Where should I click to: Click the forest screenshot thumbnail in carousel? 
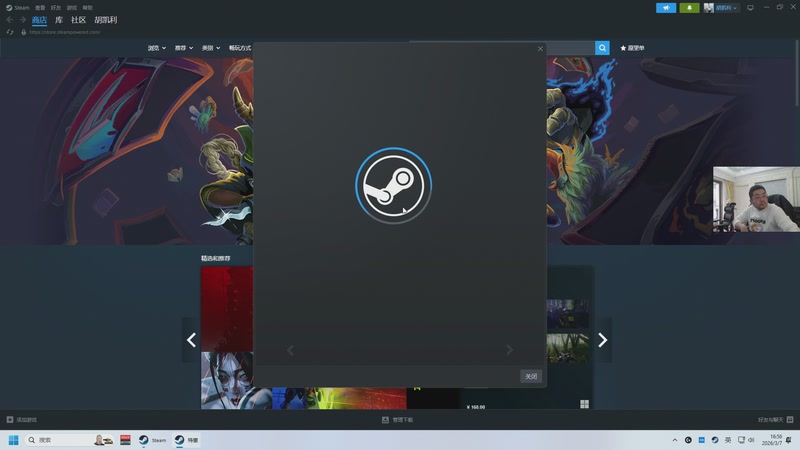567,347
